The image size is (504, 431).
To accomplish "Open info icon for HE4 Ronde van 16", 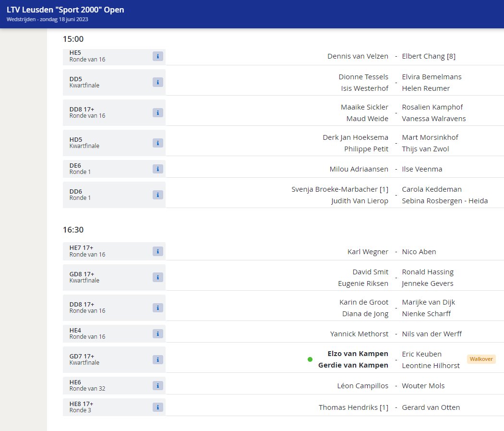I will [x=157, y=333].
